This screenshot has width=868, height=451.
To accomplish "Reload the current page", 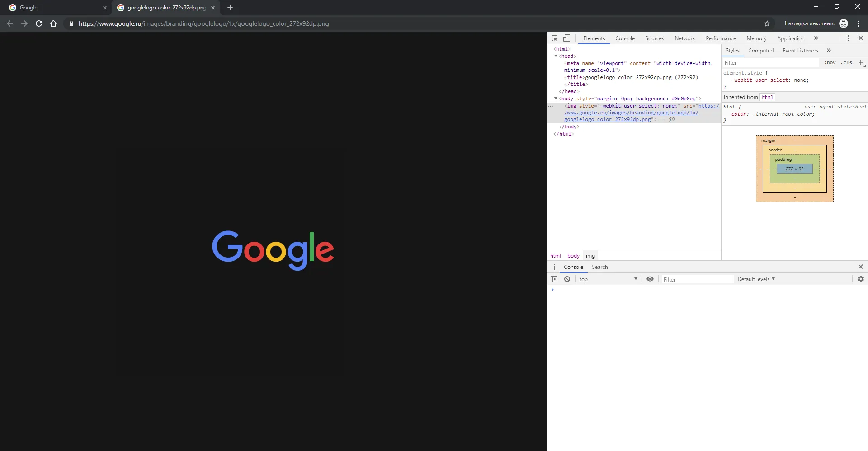I will 39,23.
